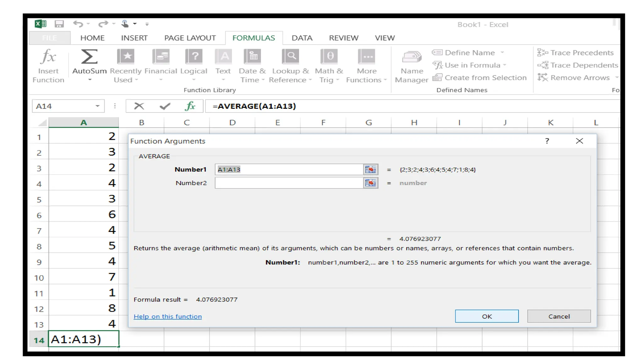Cancel formula entry with X in formula bar
Image resolution: width=644 pixels, height=362 pixels.
tap(139, 106)
